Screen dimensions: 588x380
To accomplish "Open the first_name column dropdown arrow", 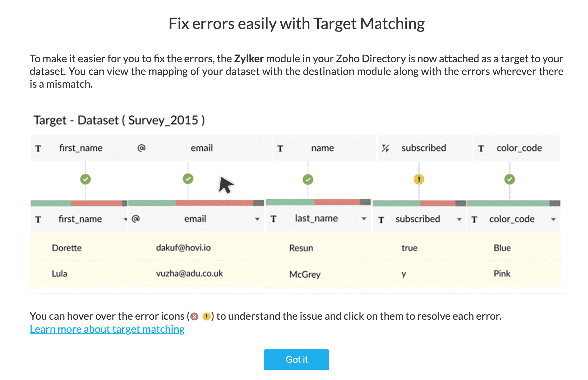I will click(x=125, y=219).
